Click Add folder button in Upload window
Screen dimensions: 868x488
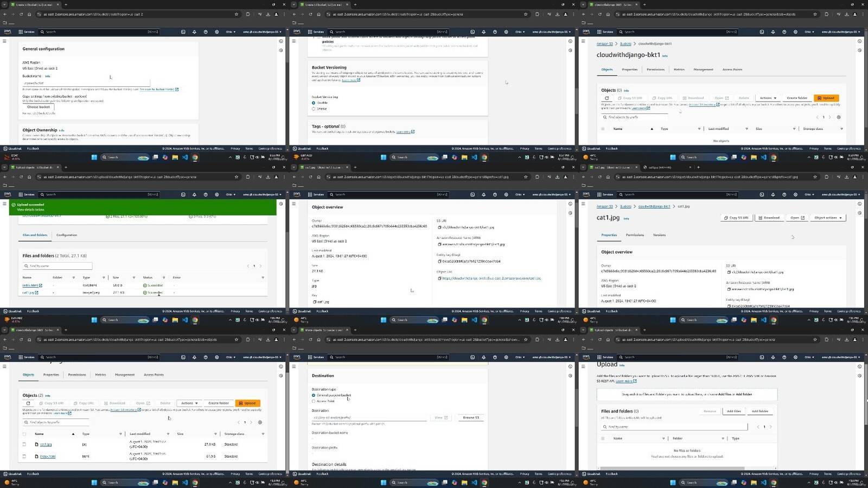point(759,411)
